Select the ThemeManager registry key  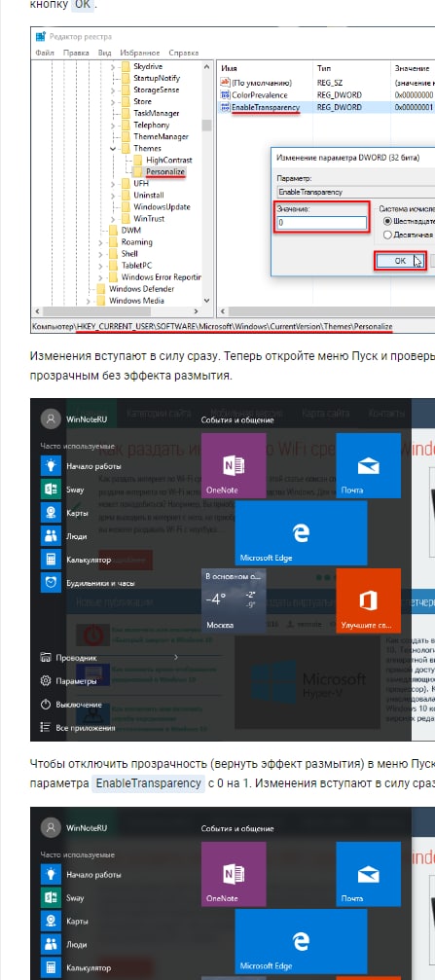pos(161,136)
